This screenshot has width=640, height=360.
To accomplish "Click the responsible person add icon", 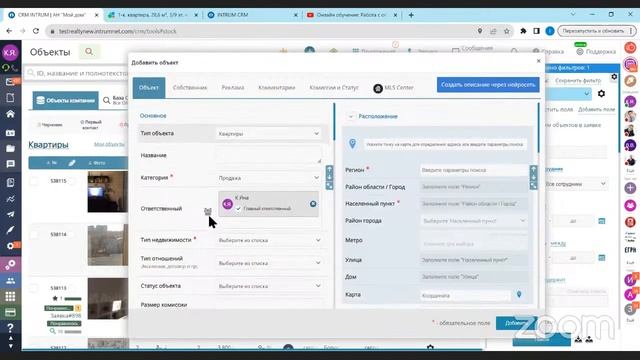I will point(208,211).
